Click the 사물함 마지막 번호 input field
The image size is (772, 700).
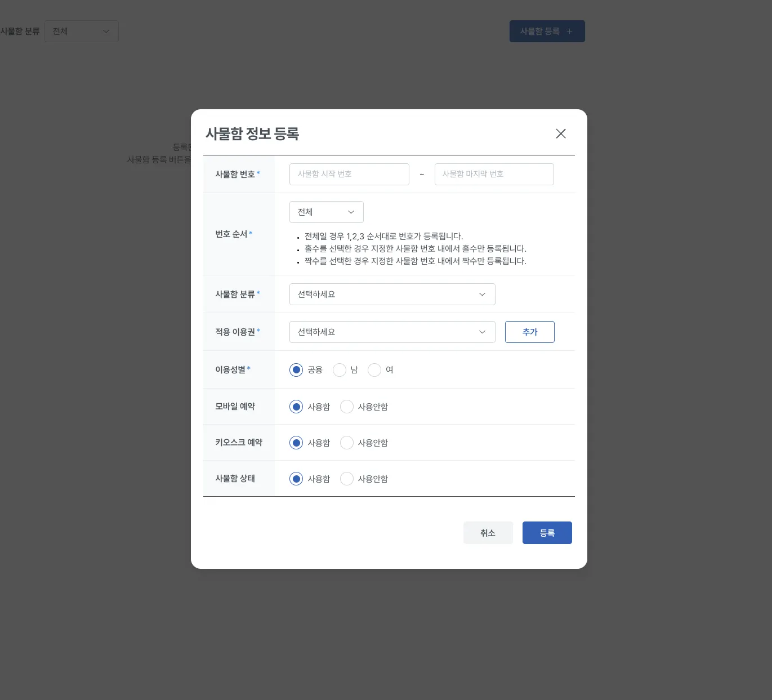pyautogui.click(x=494, y=174)
